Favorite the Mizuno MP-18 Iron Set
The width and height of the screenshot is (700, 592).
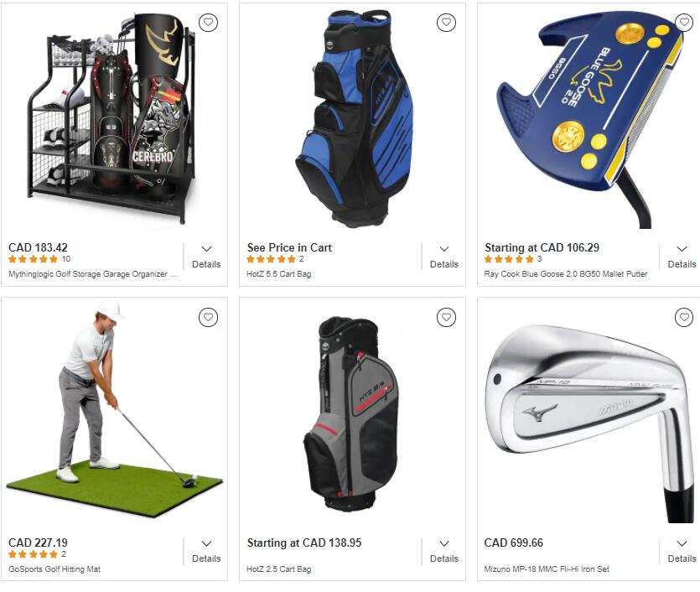684,318
